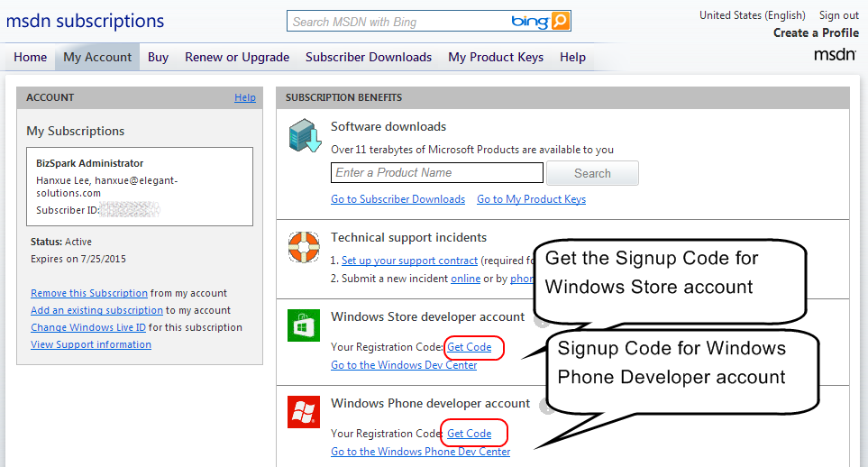Open the Subscriber Downloads menu

369,57
